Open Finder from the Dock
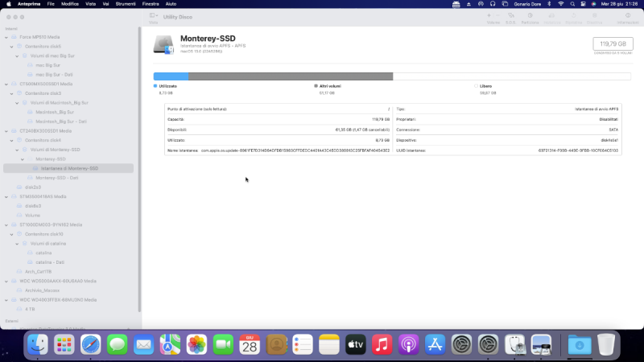 coord(38,344)
